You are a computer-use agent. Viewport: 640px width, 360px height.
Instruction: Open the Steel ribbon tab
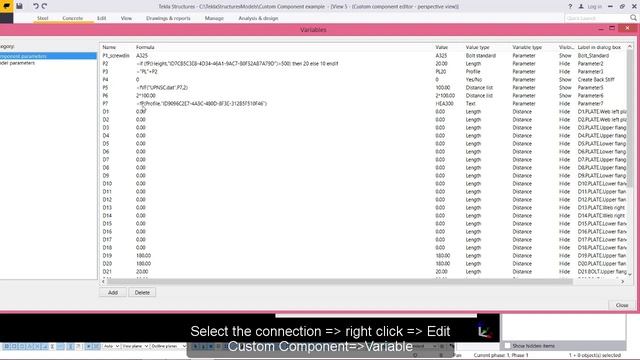(x=42, y=18)
